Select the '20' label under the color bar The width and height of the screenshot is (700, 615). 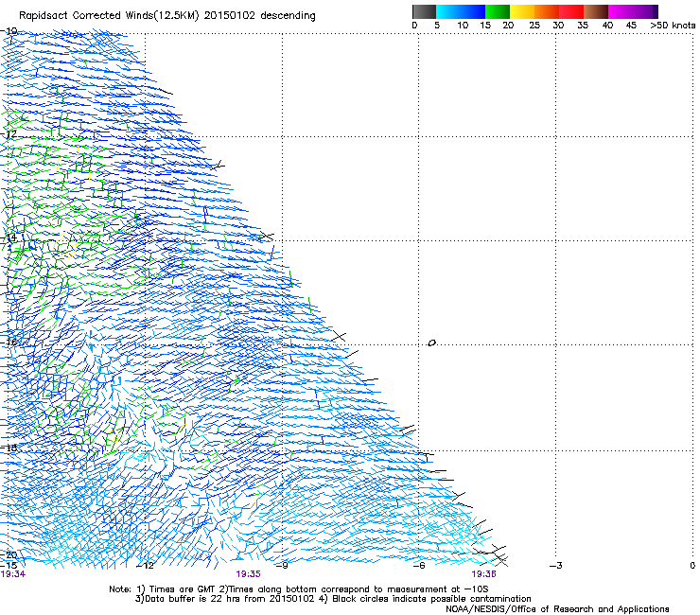coord(508,26)
